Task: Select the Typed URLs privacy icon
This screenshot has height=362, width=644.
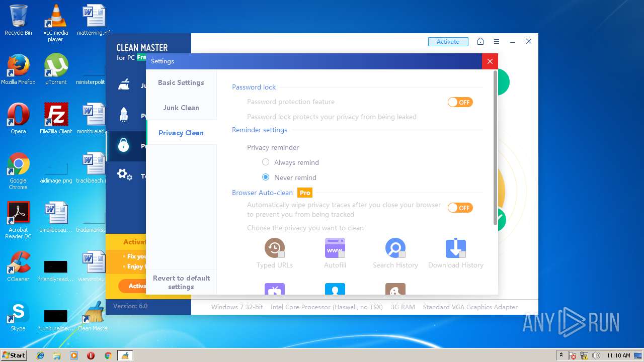Action: click(275, 248)
